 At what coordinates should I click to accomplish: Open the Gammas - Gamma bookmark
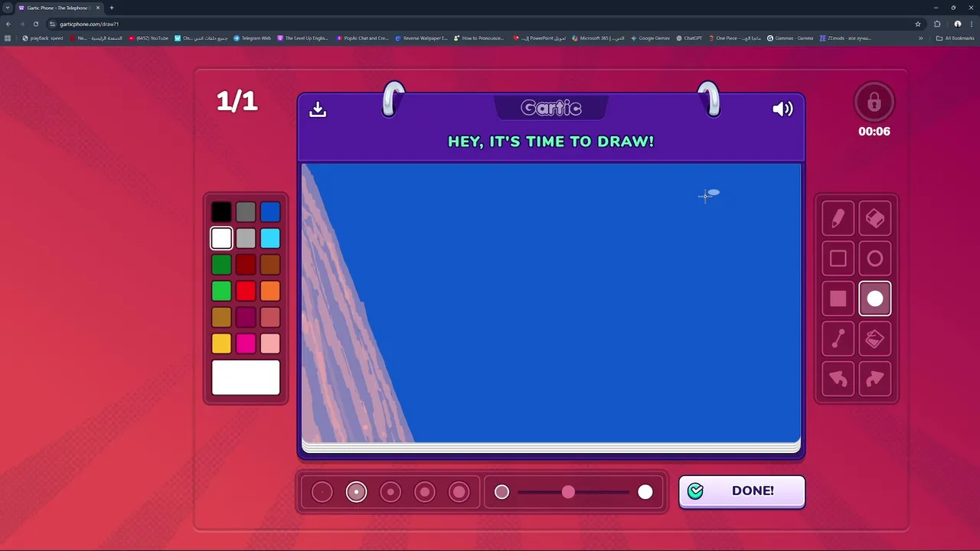(790, 38)
